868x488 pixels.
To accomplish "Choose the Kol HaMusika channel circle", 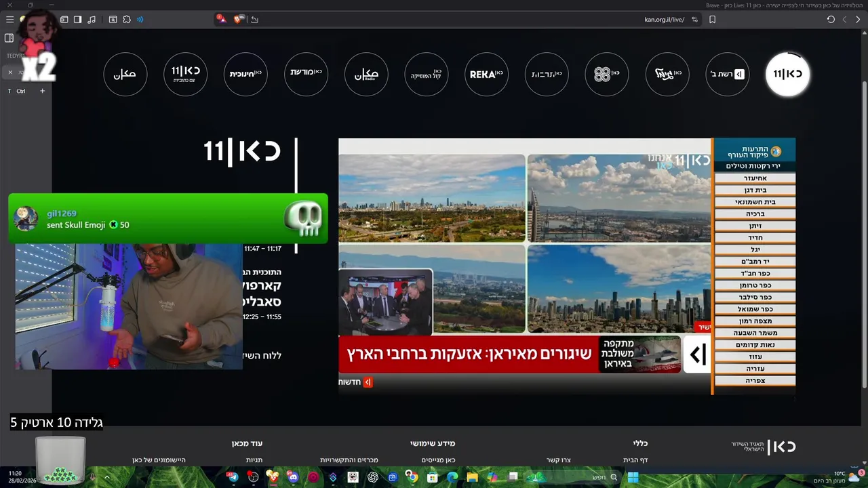I will pyautogui.click(x=427, y=74).
